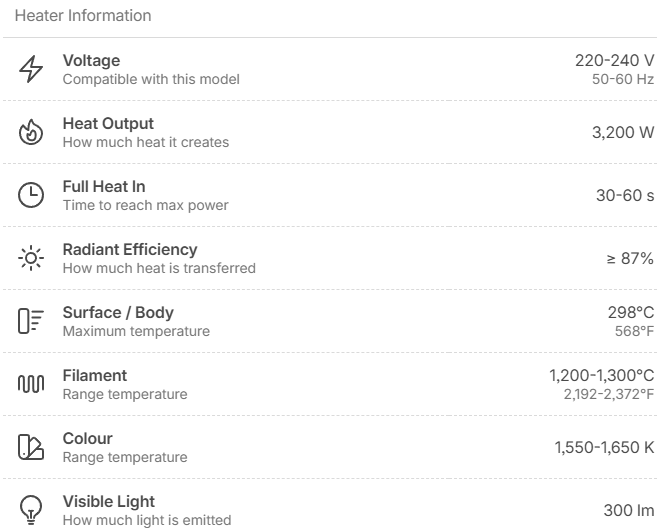
Task: Click the 1,200-1,300°C filament temperature value
Action: click(601, 376)
